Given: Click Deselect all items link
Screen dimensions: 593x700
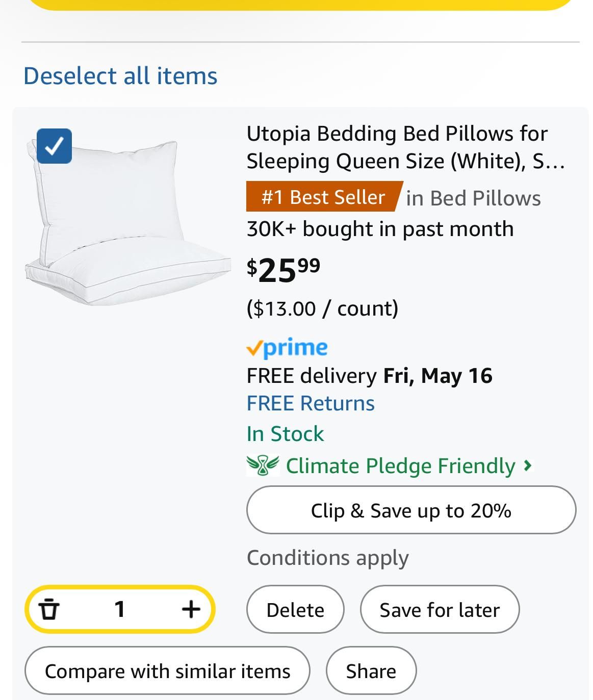Looking at the screenshot, I should tap(120, 76).
